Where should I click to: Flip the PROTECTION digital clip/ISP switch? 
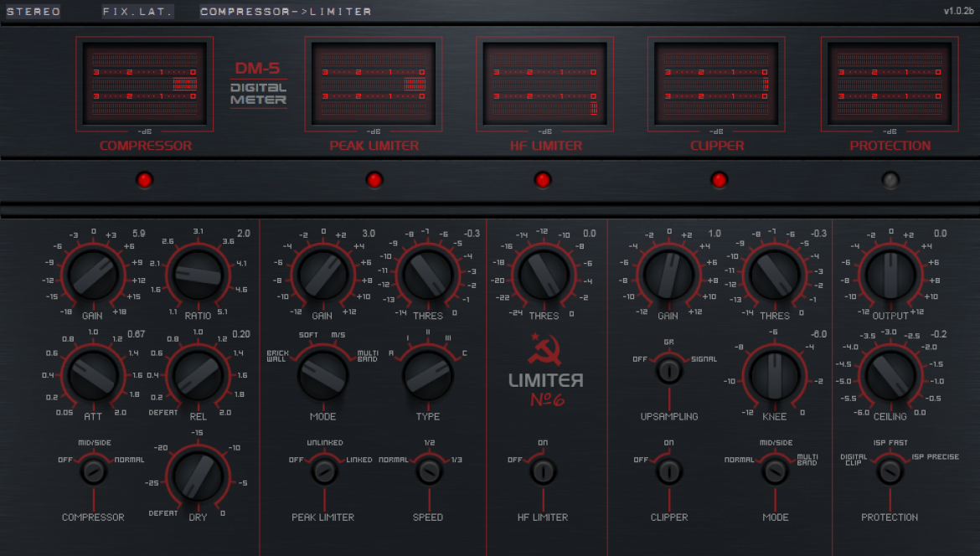[890, 471]
